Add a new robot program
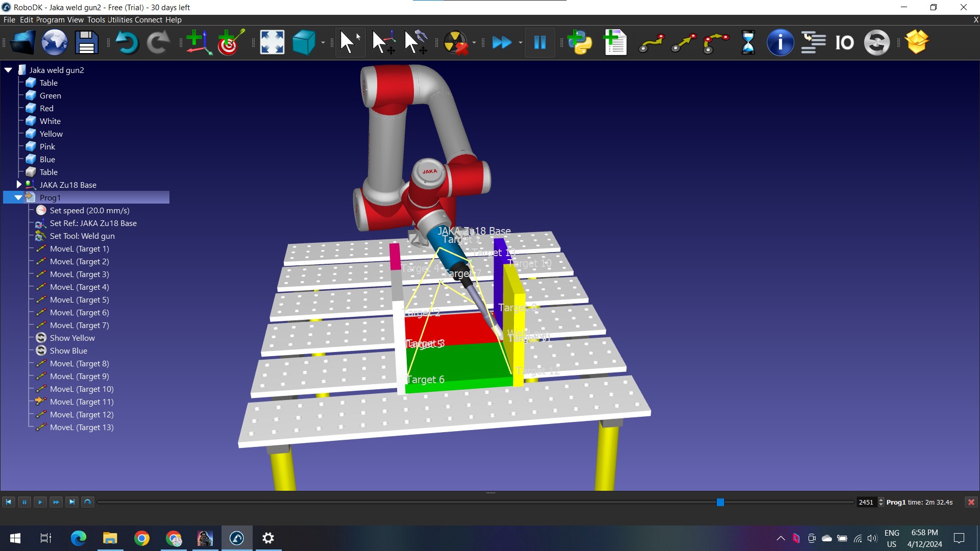This screenshot has width=980, height=551. (x=615, y=42)
